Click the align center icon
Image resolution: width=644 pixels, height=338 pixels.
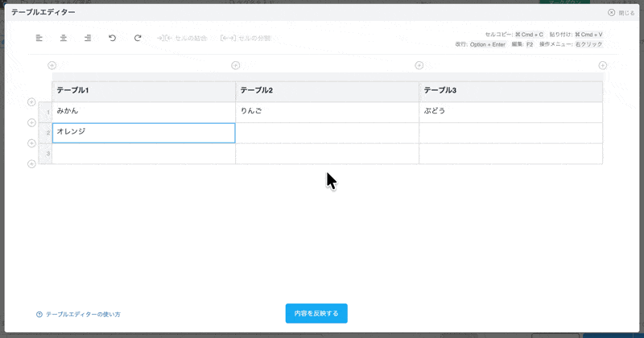pos(64,38)
